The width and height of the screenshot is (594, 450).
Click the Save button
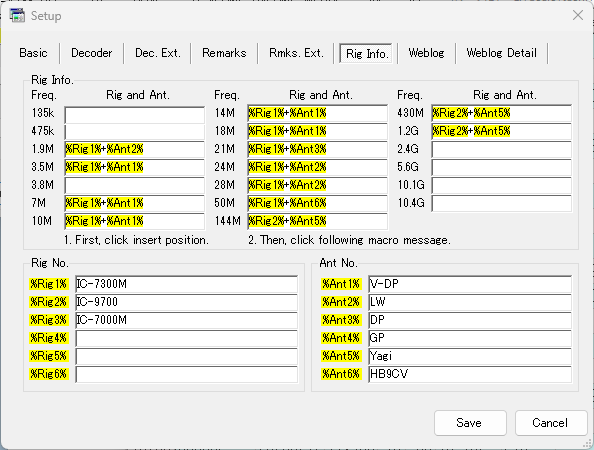coord(470,423)
